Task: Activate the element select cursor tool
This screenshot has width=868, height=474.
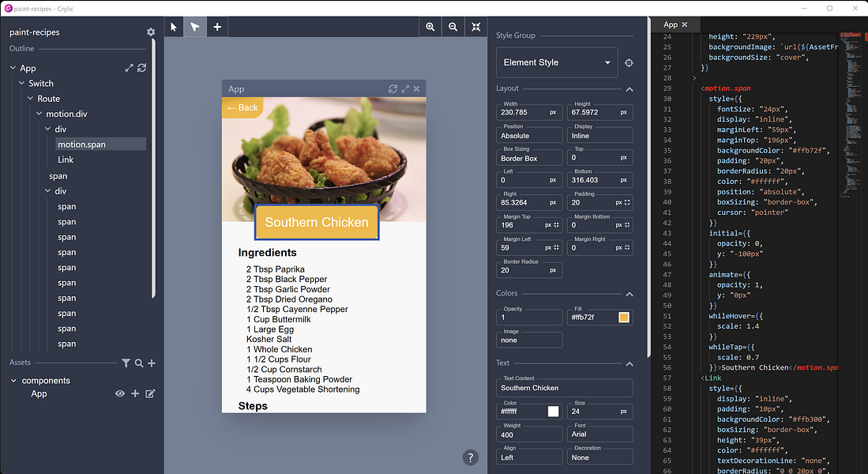Action: [195, 27]
